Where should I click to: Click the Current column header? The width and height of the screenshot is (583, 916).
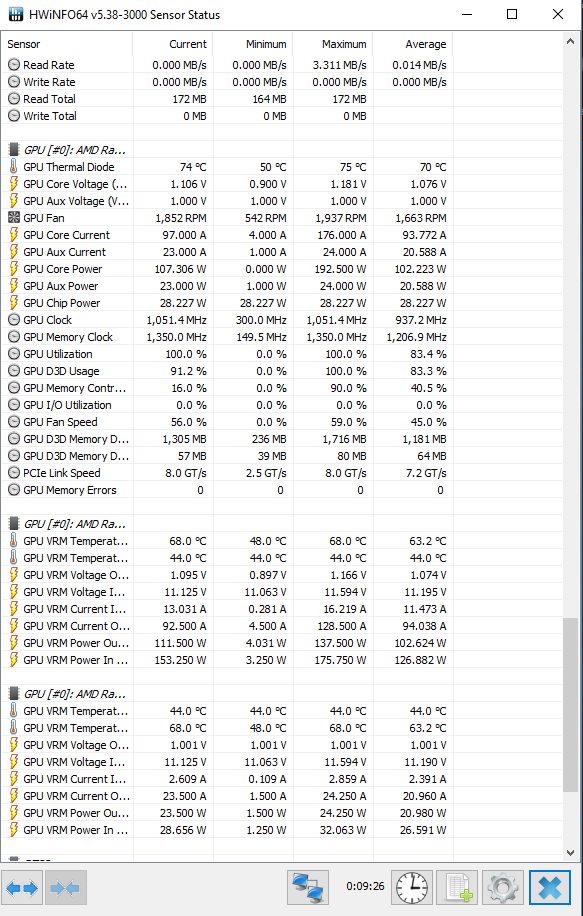[x=173, y=44]
